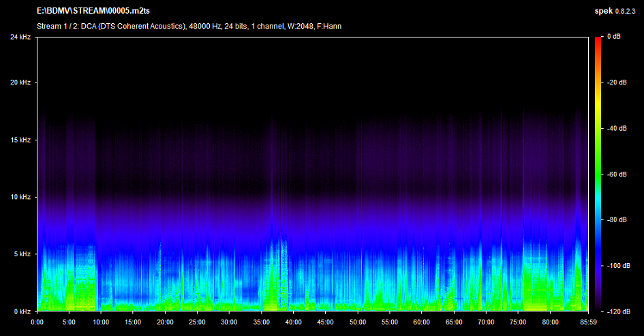Click the 85:59 end time marker
Viewport: 644px width, 336px height.
pos(587,322)
